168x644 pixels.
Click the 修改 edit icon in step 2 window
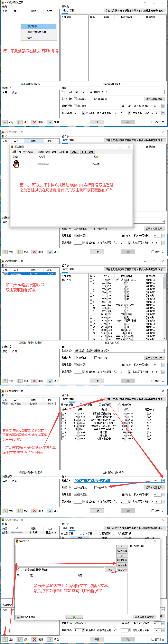pos(20,252)
